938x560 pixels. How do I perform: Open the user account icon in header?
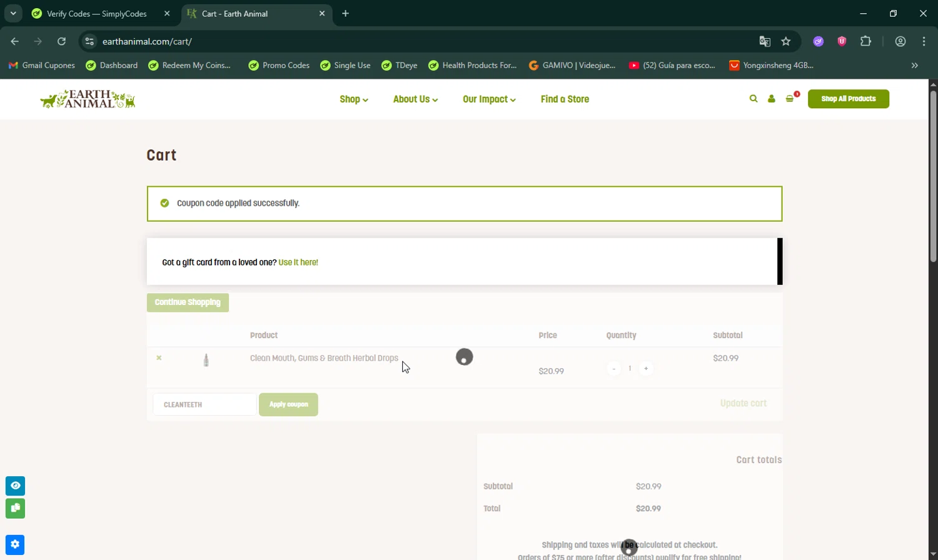click(x=772, y=99)
